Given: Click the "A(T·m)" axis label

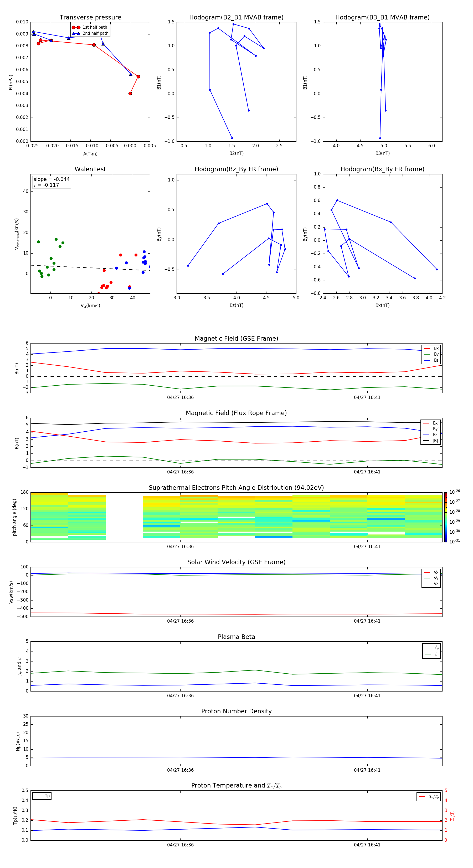Looking at the screenshot, I should pos(90,154).
